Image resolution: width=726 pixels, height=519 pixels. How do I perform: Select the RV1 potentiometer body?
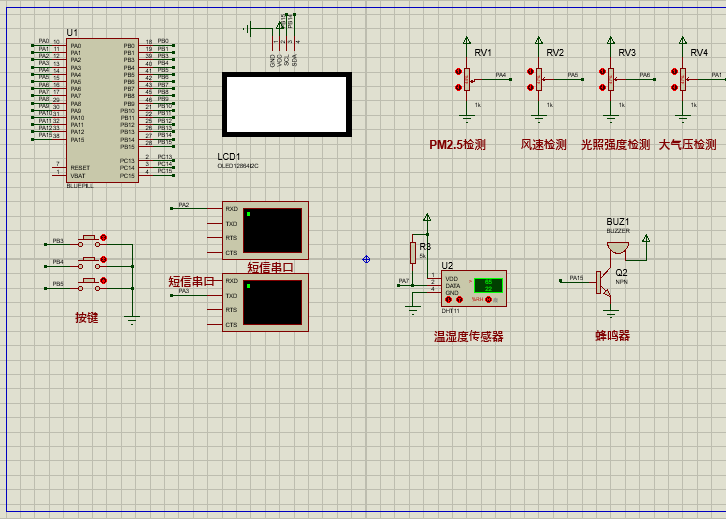point(467,79)
